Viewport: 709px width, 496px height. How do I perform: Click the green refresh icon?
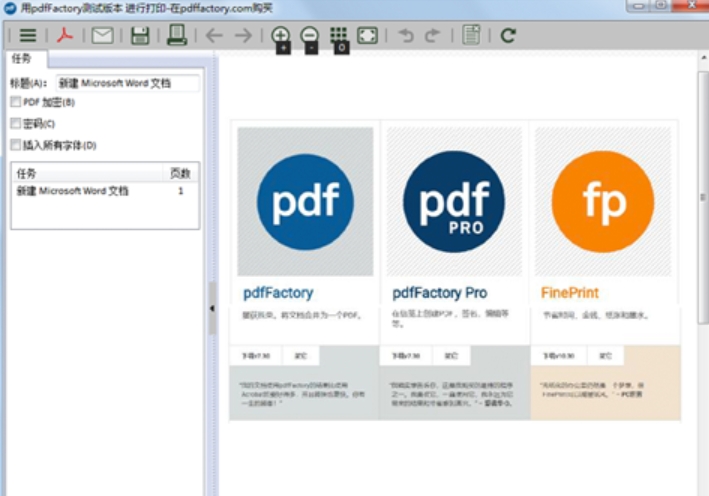508,35
